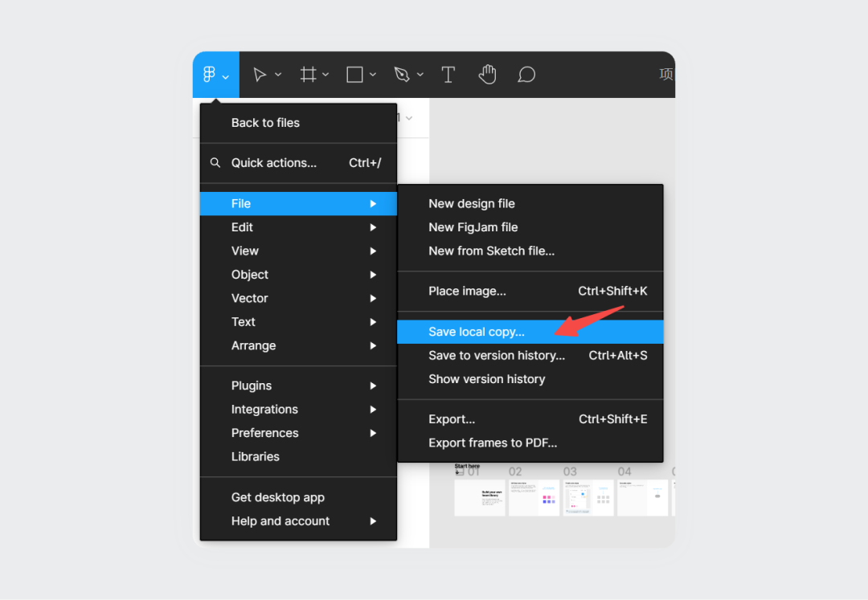Select the Move tool arrow
The height and width of the screenshot is (600, 868).
tap(259, 75)
